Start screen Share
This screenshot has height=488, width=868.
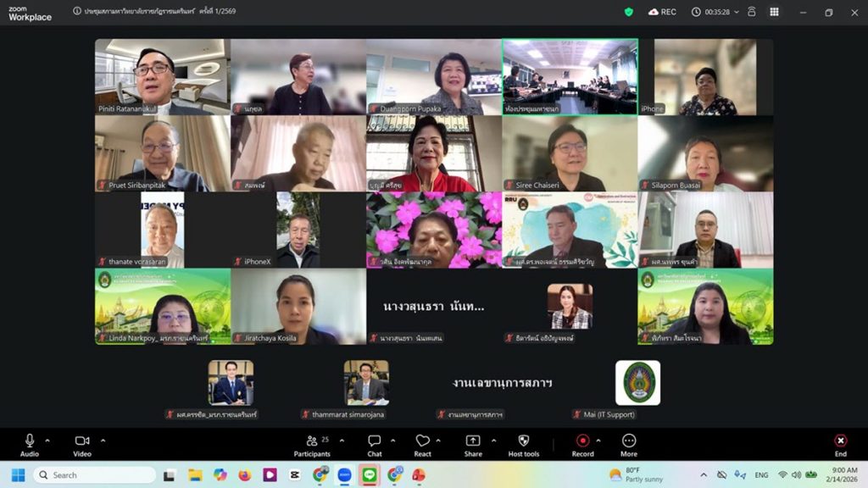pos(473,443)
